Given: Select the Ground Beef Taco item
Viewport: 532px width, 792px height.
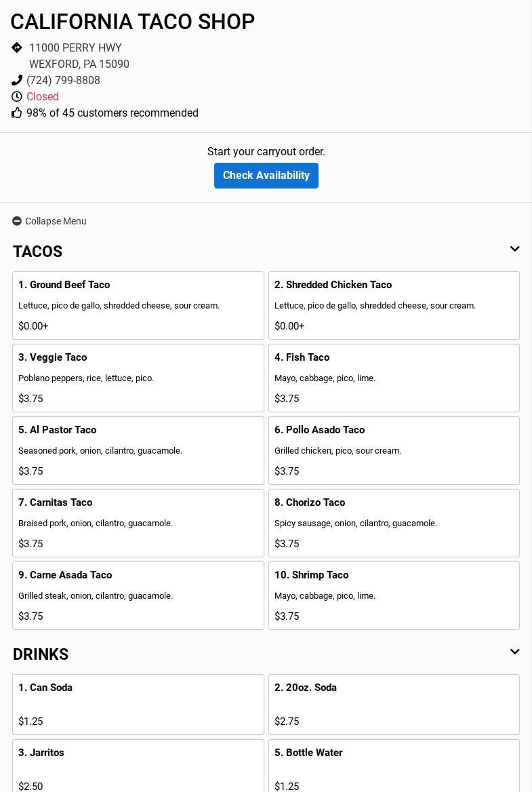Looking at the screenshot, I should pyautogui.click(x=138, y=305).
